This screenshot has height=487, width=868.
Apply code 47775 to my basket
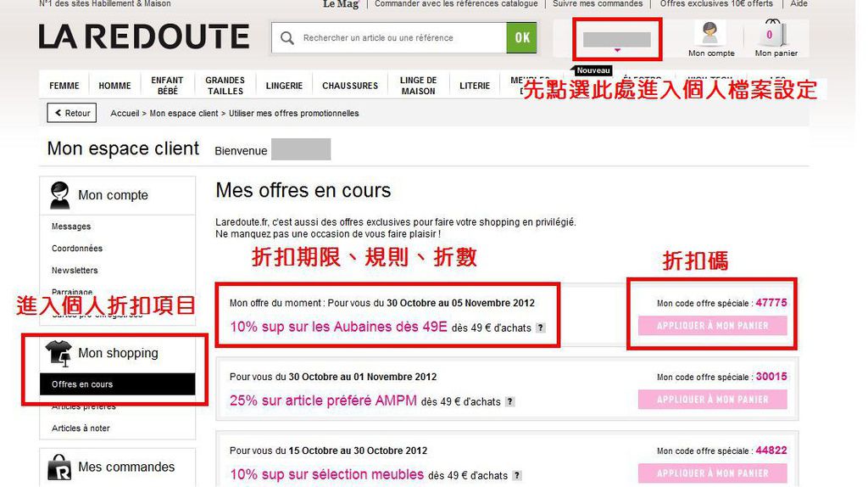(x=712, y=326)
